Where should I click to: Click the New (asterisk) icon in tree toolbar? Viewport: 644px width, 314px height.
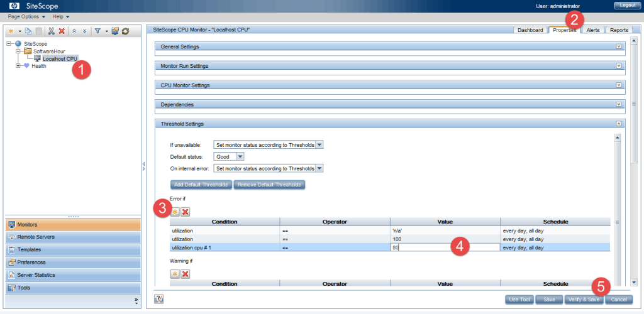(11, 31)
